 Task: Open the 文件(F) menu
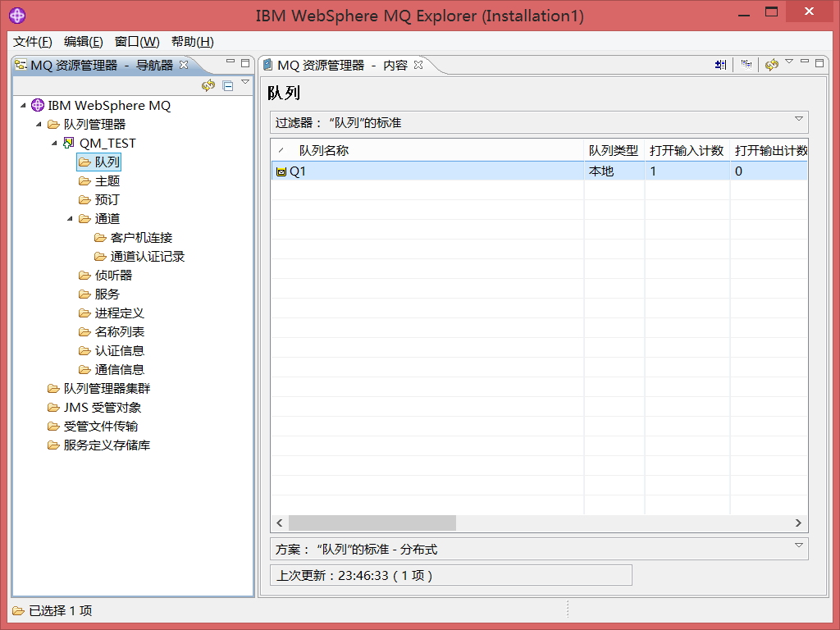(x=32, y=42)
